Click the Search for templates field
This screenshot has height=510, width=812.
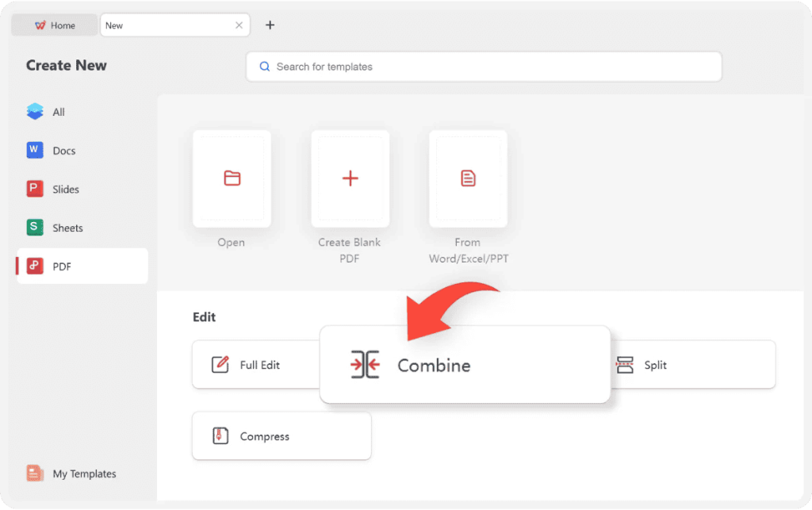(484, 67)
